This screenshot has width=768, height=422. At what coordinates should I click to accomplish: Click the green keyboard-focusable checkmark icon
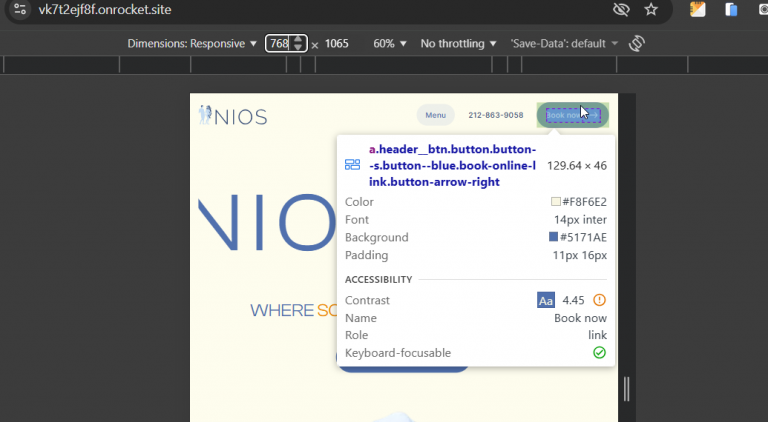599,352
